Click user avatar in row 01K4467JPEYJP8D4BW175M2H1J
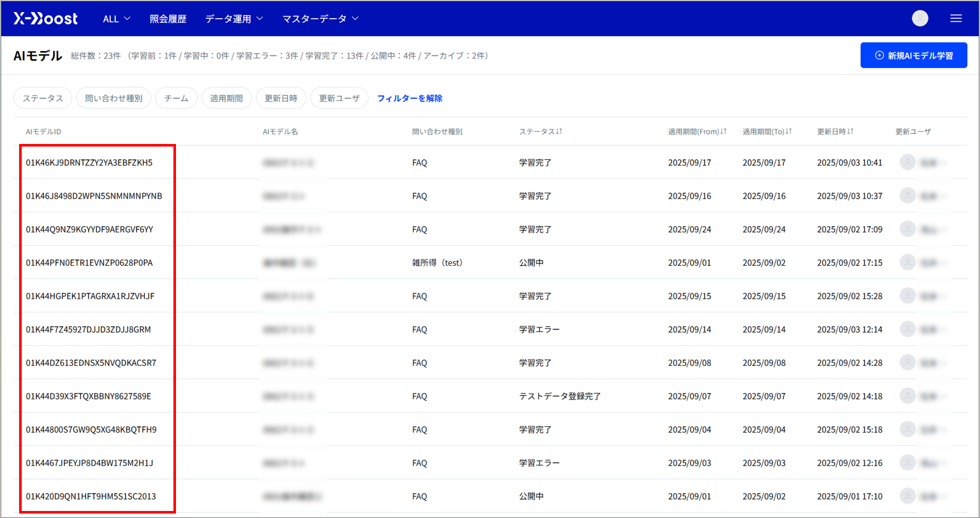This screenshot has height=518, width=980. point(907,463)
